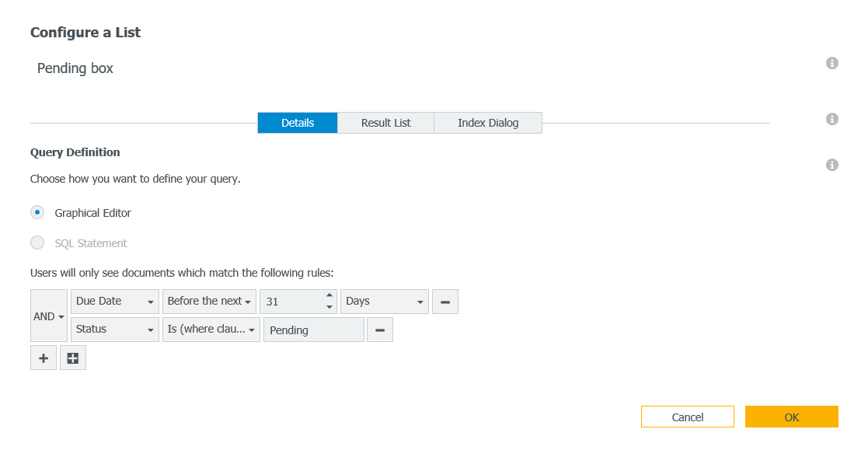Click the info icon near Query Definition
Screen dimensions: 868x457
(x=831, y=164)
